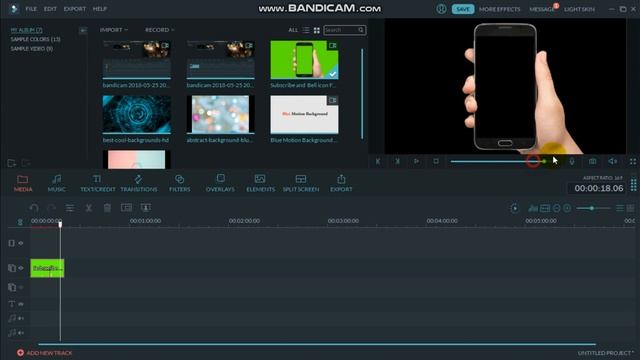Click the magnifier icon in search box
This screenshot has width=640, height=360.
361,30
